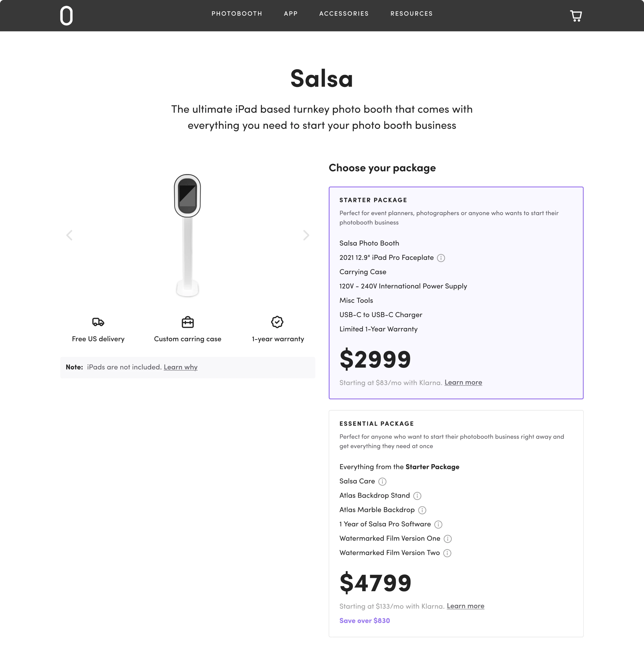Open the PHOTOBOOTH menu
The width and height of the screenshot is (644, 648).
click(x=237, y=14)
